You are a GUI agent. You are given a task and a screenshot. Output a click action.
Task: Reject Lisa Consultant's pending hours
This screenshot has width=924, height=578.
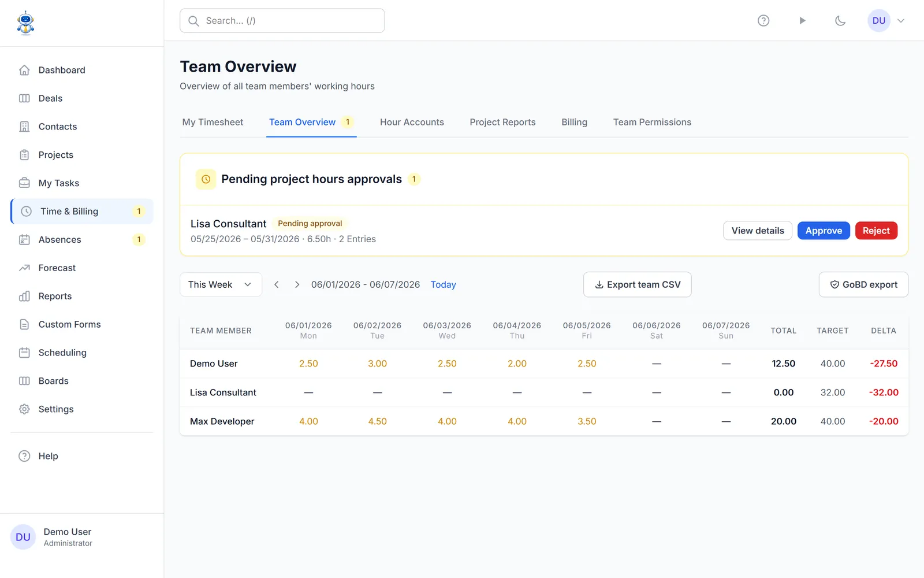click(876, 231)
